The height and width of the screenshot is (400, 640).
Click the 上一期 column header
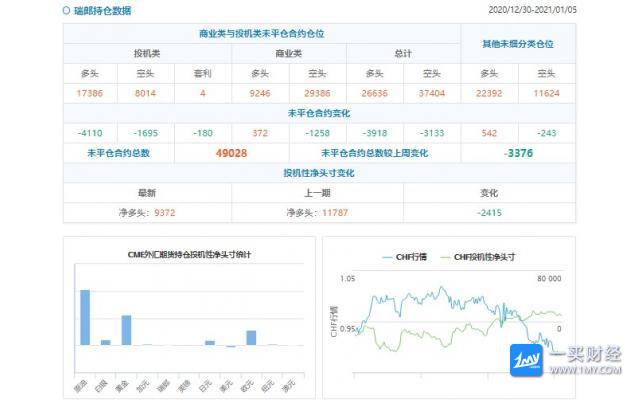[x=317, y=193]
